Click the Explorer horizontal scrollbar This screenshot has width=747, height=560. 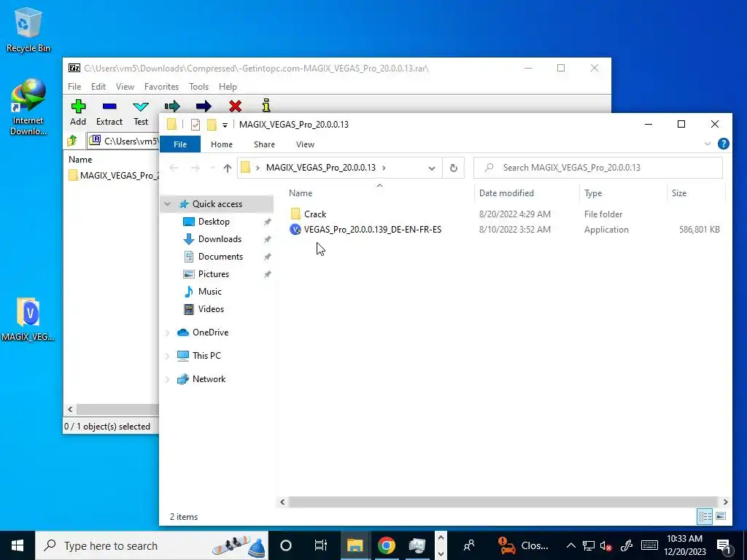click(x=503, y=502)
